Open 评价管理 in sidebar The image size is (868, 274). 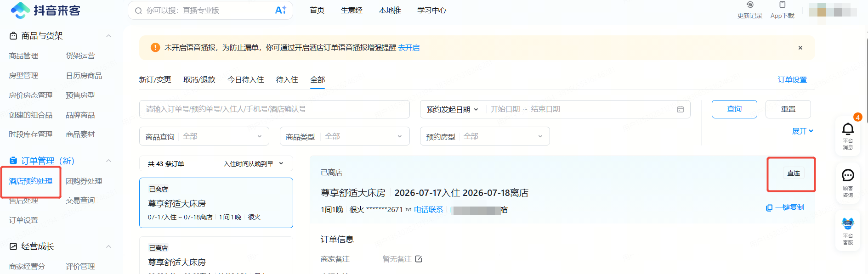pyautogui.click(x=80, y=267)
